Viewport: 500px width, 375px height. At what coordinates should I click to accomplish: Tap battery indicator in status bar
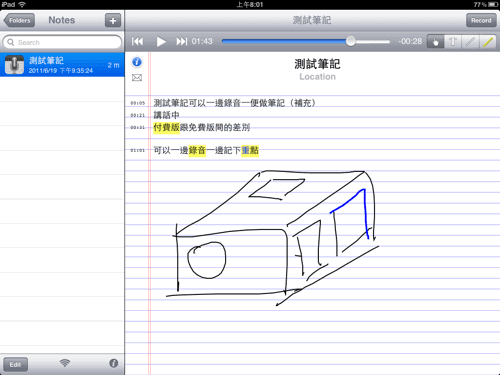493,5
